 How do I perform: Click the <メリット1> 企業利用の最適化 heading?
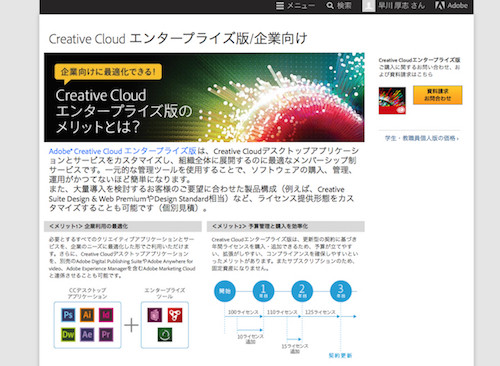[89, 226]
